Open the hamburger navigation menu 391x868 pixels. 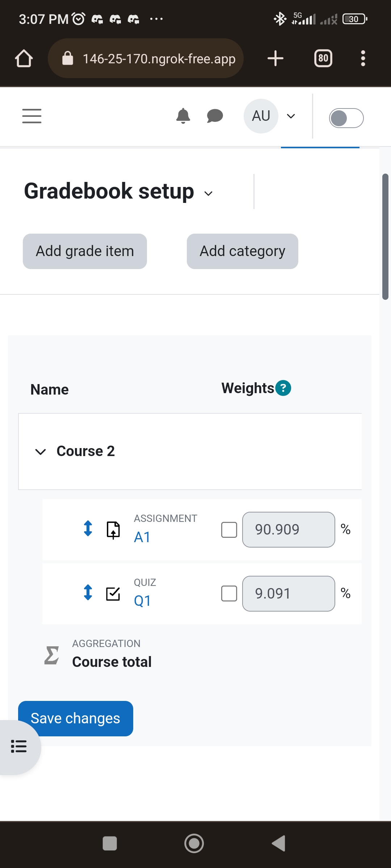pos(32,116)
